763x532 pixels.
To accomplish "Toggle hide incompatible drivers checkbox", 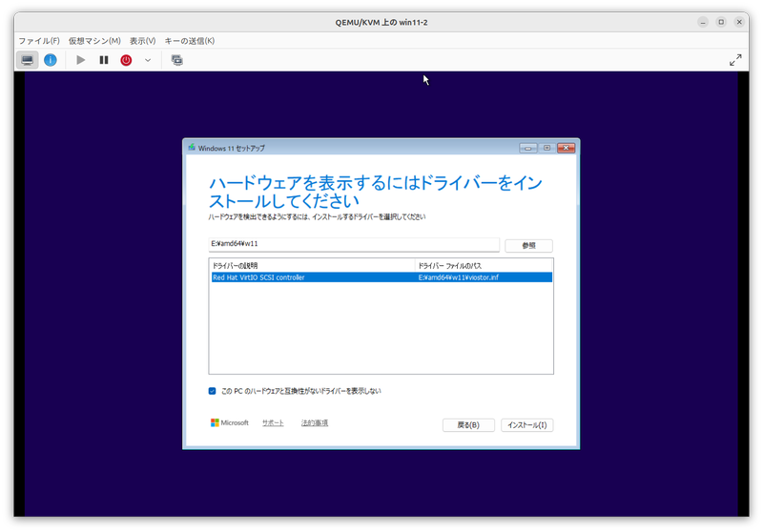I will click(212, 391).
